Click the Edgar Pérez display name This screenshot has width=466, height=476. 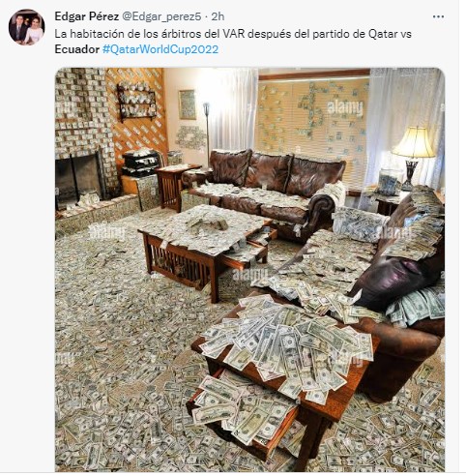point(87,16)
